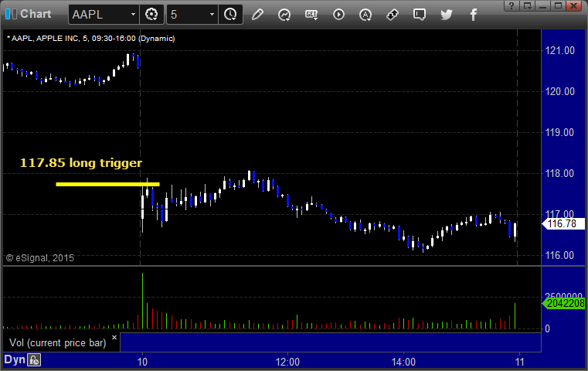Click the 118.00 price axis label
The width and height of the screenshot is (588, 371).
(559, 173)
